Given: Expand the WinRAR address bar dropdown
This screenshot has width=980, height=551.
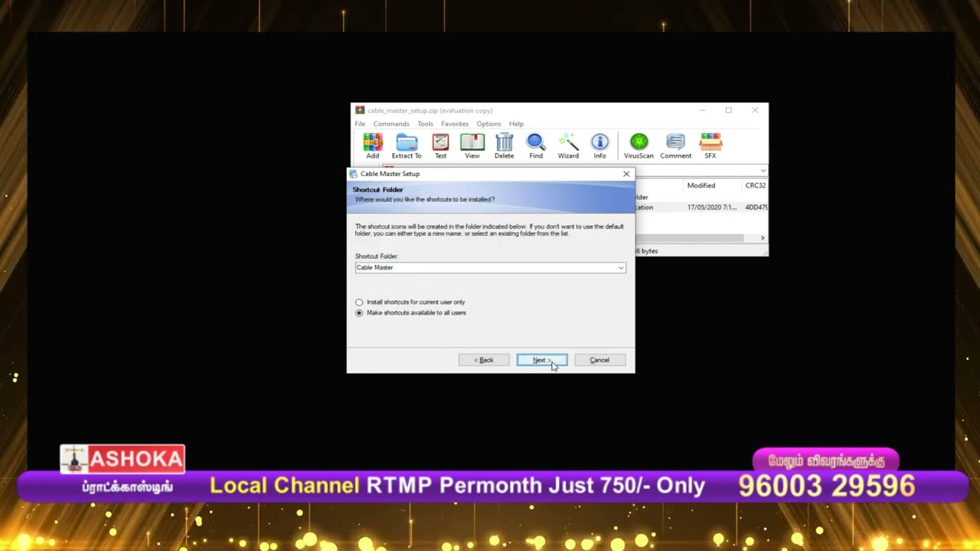Looking at the screenshot, I should click(763, 171).
